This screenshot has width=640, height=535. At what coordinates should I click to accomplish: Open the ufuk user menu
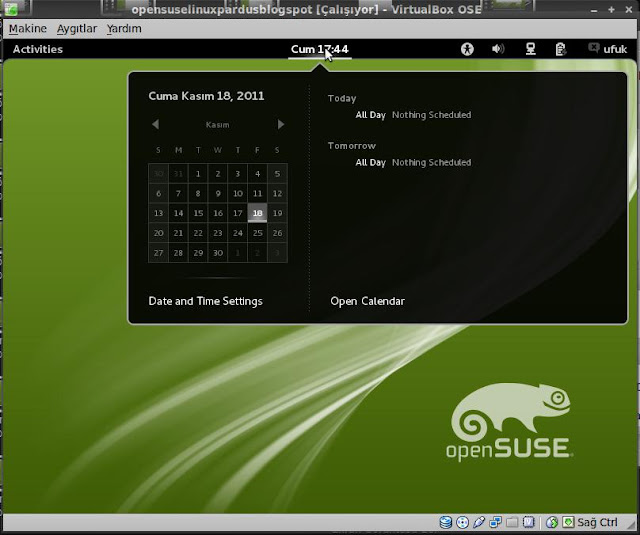coord(615,49)
